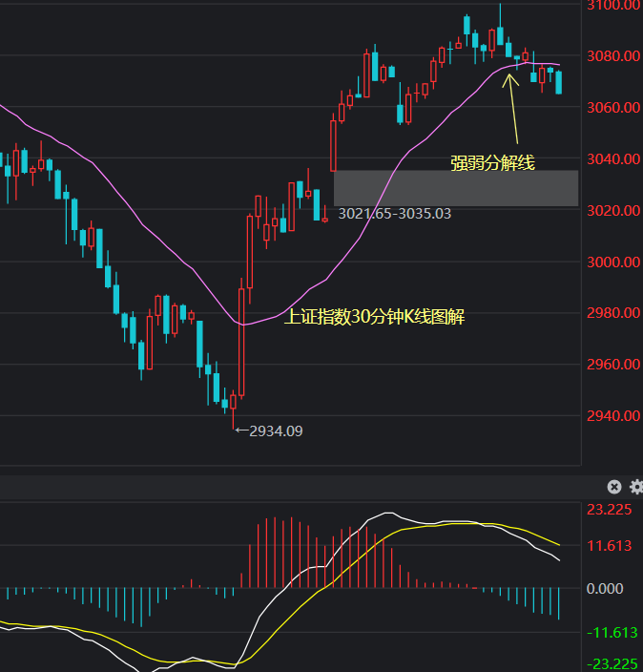Click the 3060.00 price axis label
Image resolution: width=643 pixels, height=672 pixels.
point(612,107)
